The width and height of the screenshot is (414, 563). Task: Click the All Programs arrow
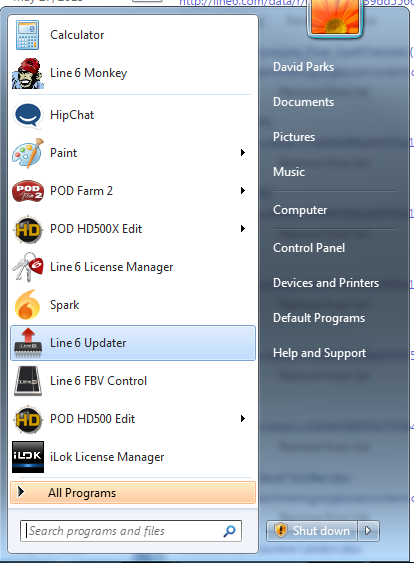(x=21, y=492)
